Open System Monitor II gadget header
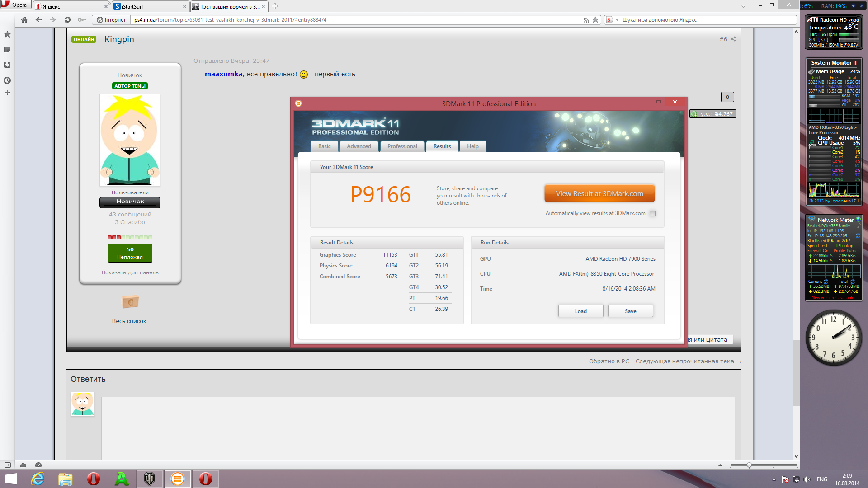This screenshot has width=868, height=488. [x=834, y=63]
